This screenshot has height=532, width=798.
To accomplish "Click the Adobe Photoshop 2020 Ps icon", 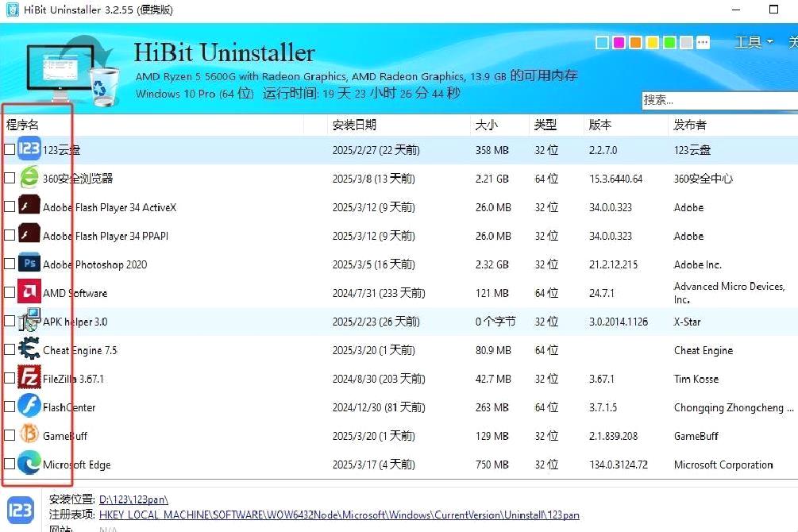I will pyautogui.click(x=29, y=263).
